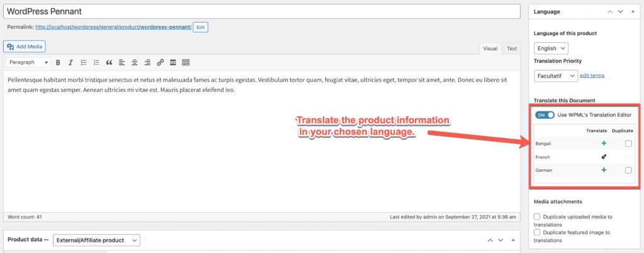Move Language panel down

click(x=620, y=11)
